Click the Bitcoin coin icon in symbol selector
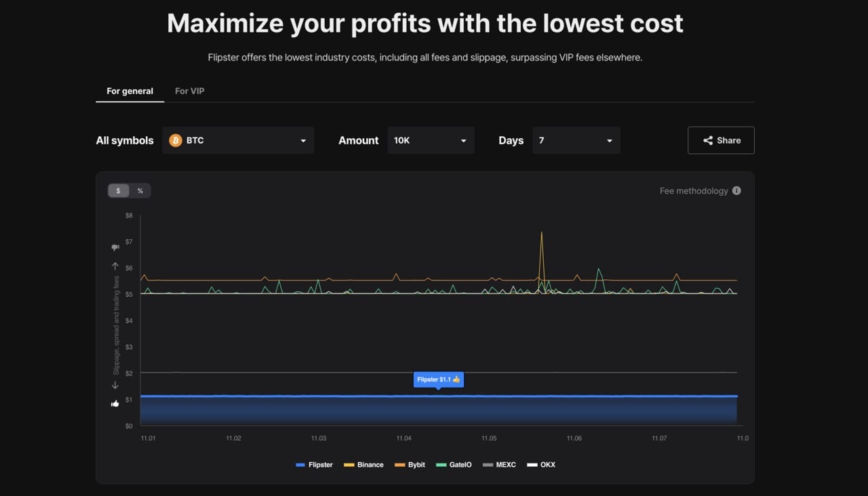This screenshot has width=868, height=496. 176,140
